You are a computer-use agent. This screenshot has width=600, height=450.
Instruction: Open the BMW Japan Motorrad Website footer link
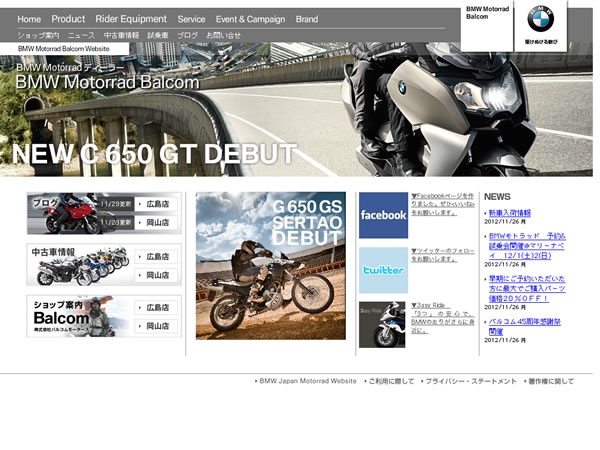coord(308,381)
